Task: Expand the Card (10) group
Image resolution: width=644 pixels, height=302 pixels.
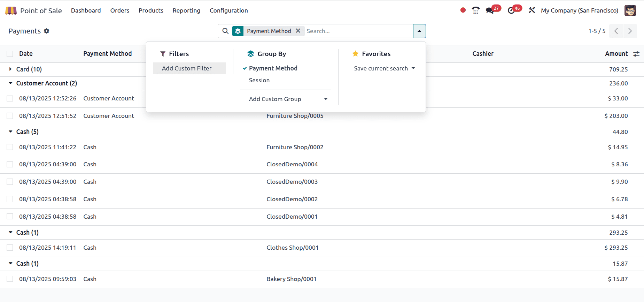Action: click(10, 69)
